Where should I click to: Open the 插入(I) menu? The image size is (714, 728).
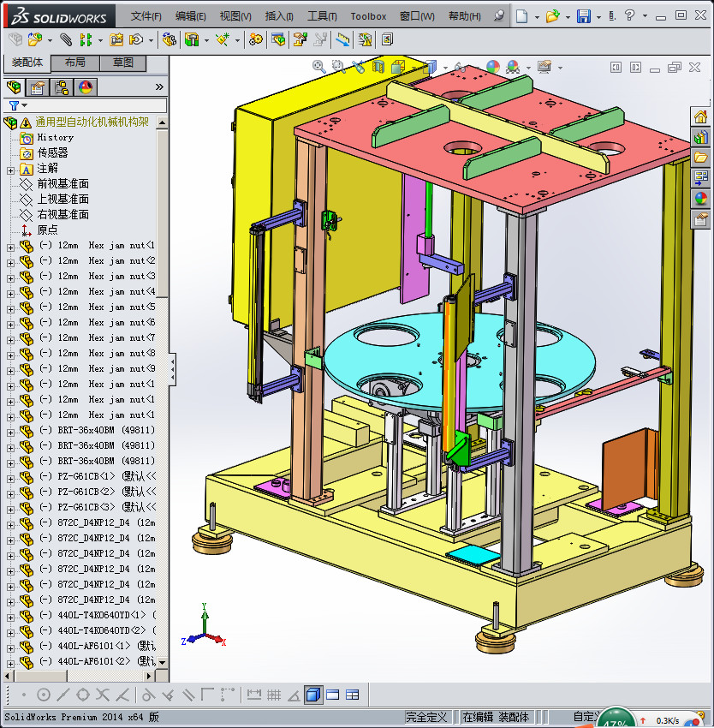click(x=279, y=16)
